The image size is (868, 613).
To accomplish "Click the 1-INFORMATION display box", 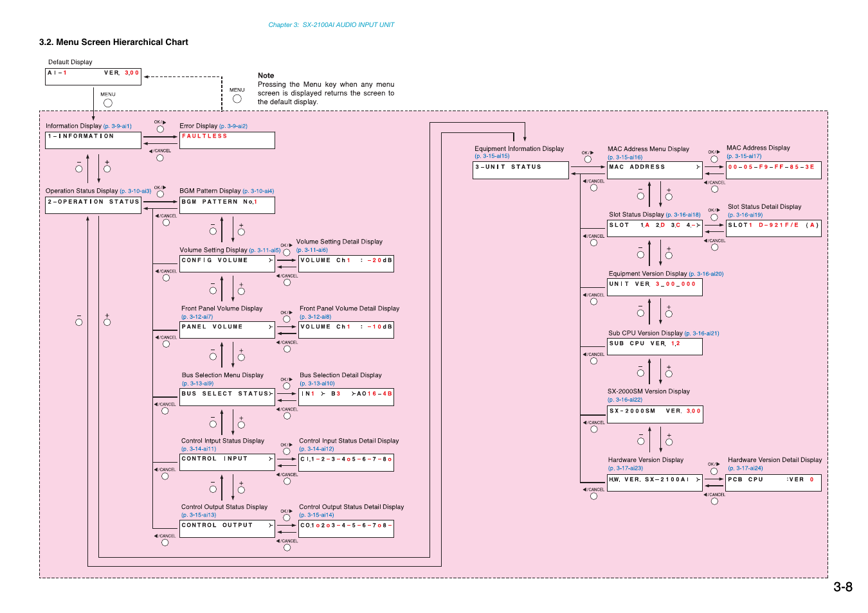I will tap(93, 140).
